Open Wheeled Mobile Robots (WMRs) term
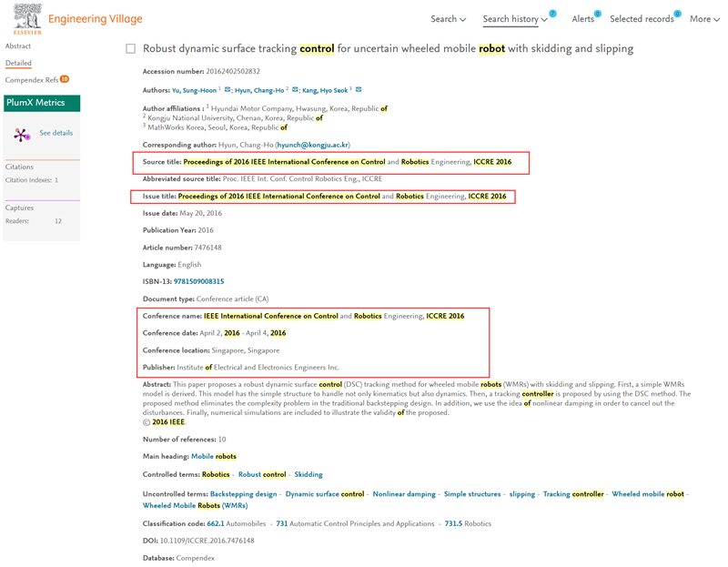728x567 pixels. [195, 506]
